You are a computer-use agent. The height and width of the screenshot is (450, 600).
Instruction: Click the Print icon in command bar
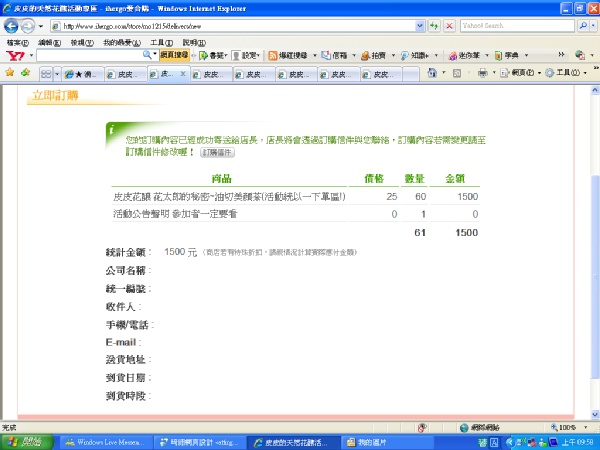(482, 73)
